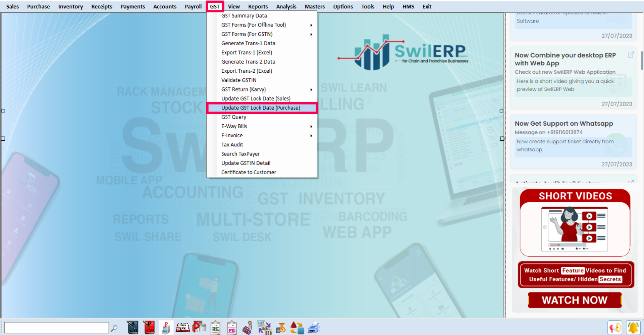644x335 pixels.
Task: Open the Reports menu
Action: click(258, 6)
